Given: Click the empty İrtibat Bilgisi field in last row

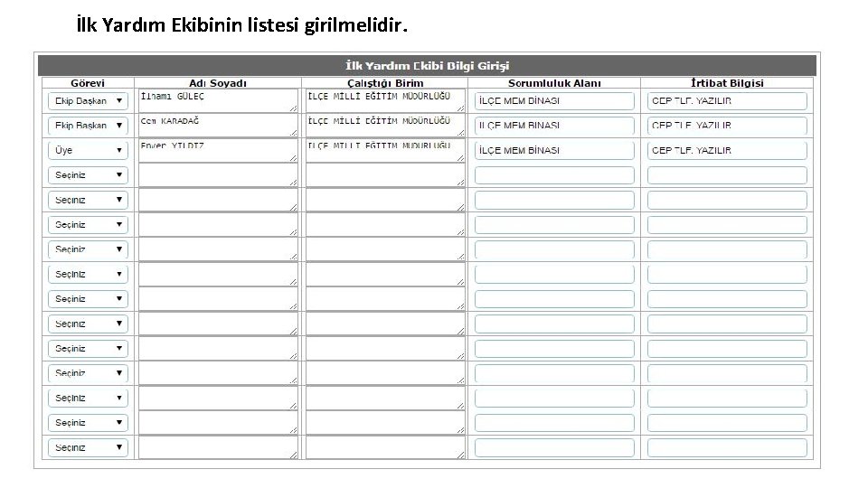Looking at the screenshot, I should [727, 447].
